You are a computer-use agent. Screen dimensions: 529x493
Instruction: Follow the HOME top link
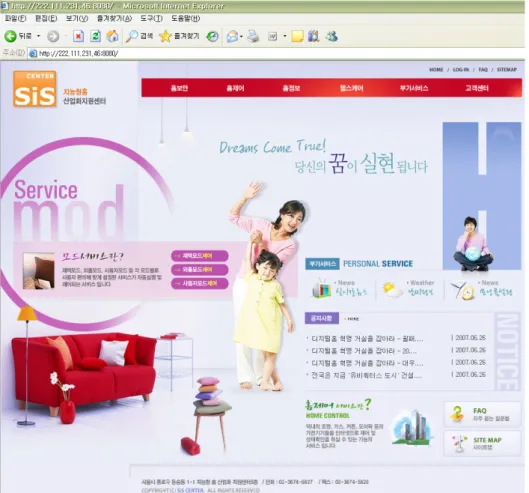pyautogui.click(x=436, y=70)
